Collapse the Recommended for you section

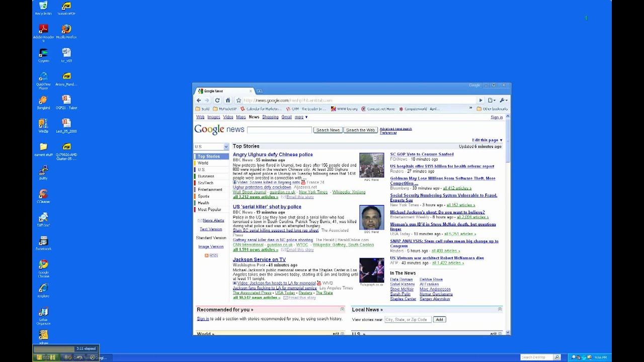click(342, 310)
